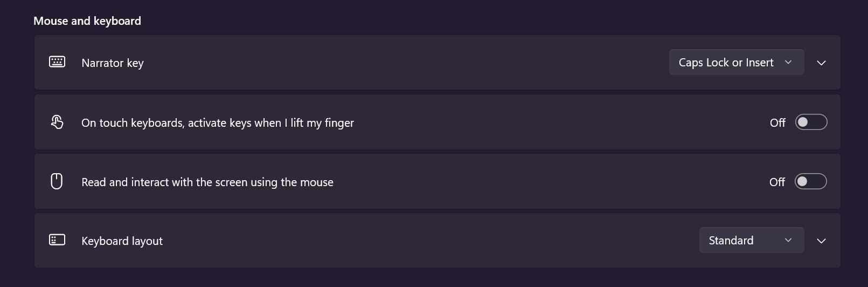Image resolution: width=868 pixels, height=287 pixels.
Task: Click empty area of the Narrator key row
Action: [404, 63]
